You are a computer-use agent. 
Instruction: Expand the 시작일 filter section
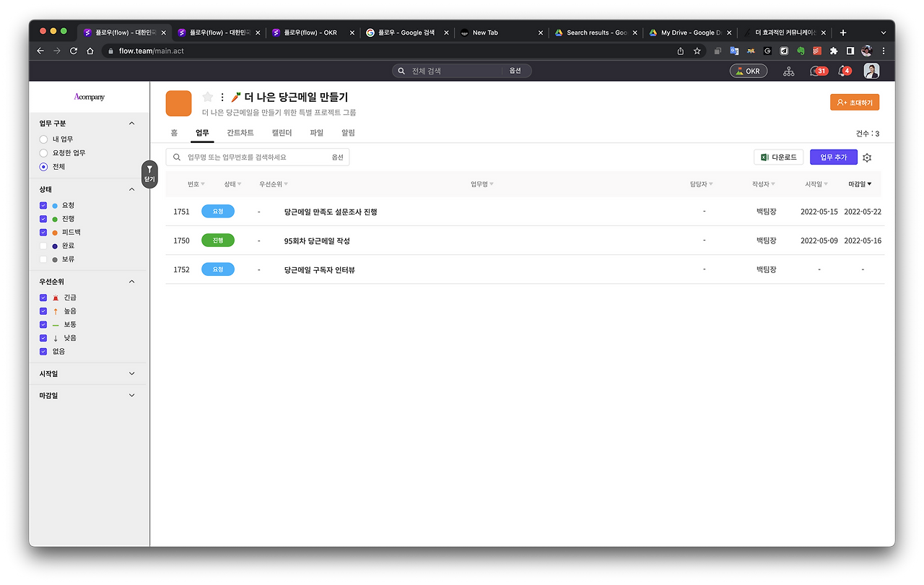[x=131, y=373]
